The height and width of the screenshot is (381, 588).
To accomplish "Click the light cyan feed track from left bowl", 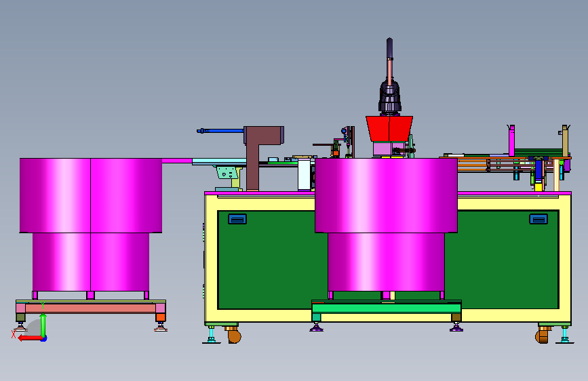I will point(219,161).
